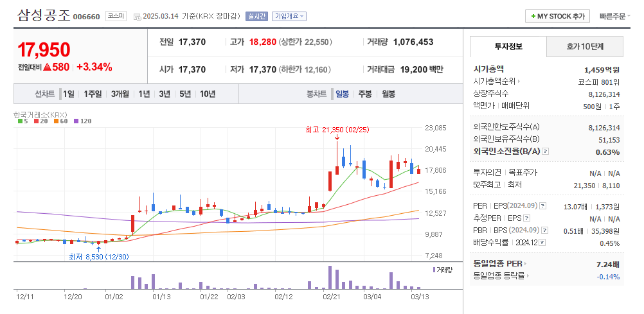Viewport: 644px width, 314px height.
Task: Click the red up-triangle next to 580
Action: coord(47,67)
